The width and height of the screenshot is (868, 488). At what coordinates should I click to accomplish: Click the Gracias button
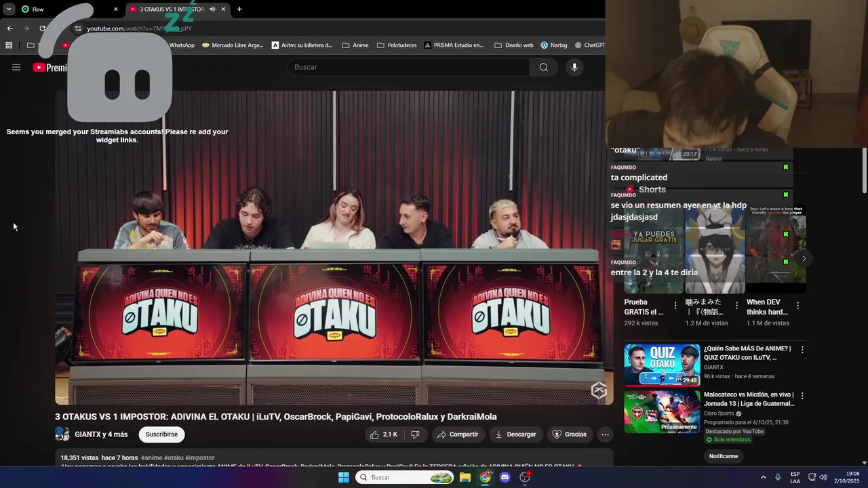[569, 434]
